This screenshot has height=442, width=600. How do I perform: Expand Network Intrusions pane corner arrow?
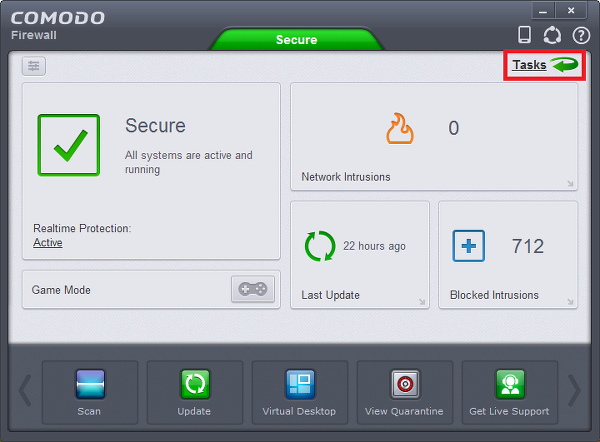point(570,184)
